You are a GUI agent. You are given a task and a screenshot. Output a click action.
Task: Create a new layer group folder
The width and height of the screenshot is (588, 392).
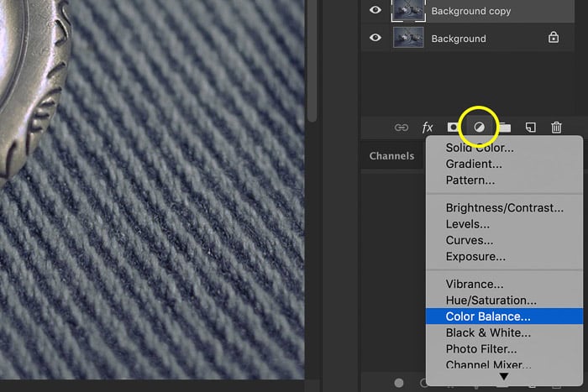coord(505,128)
